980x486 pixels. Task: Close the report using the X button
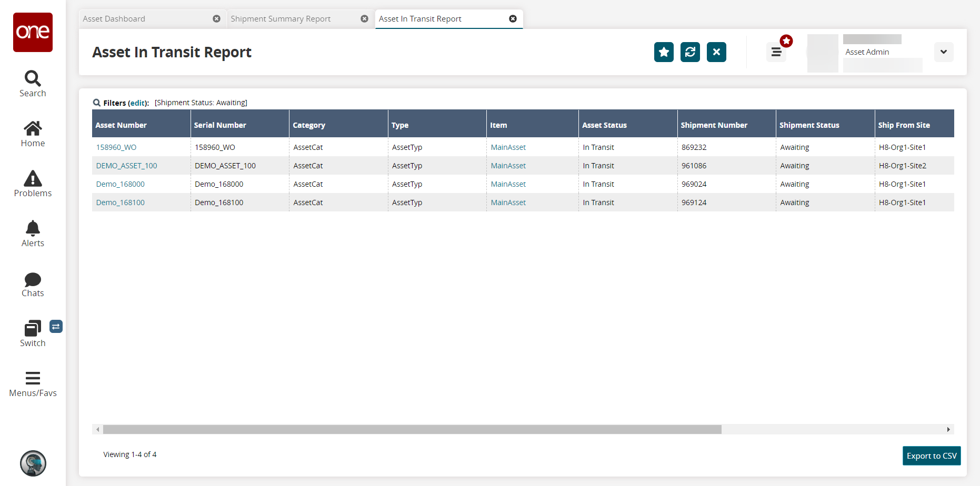coord(716,52)
